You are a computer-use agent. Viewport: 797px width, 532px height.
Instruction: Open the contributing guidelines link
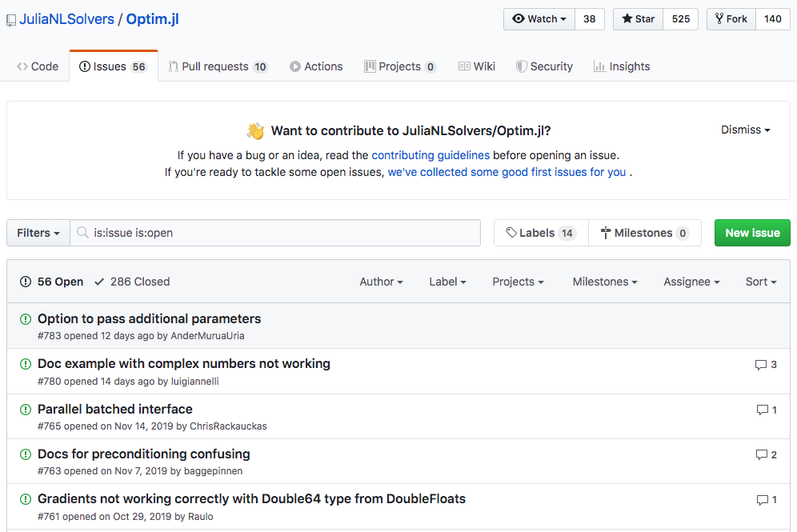(431, 155)
